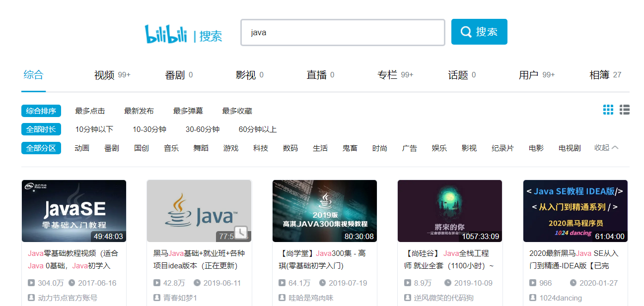The height and width of the screenshot is (306, 644).
Task: Select 综合排序 sort option
Action: pos(41,111)
